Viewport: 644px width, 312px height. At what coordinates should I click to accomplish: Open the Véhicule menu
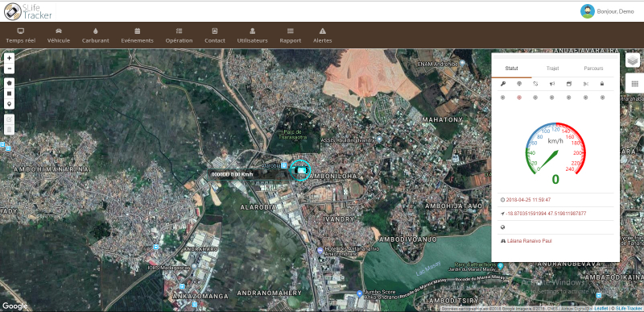(x=59, y=35)
